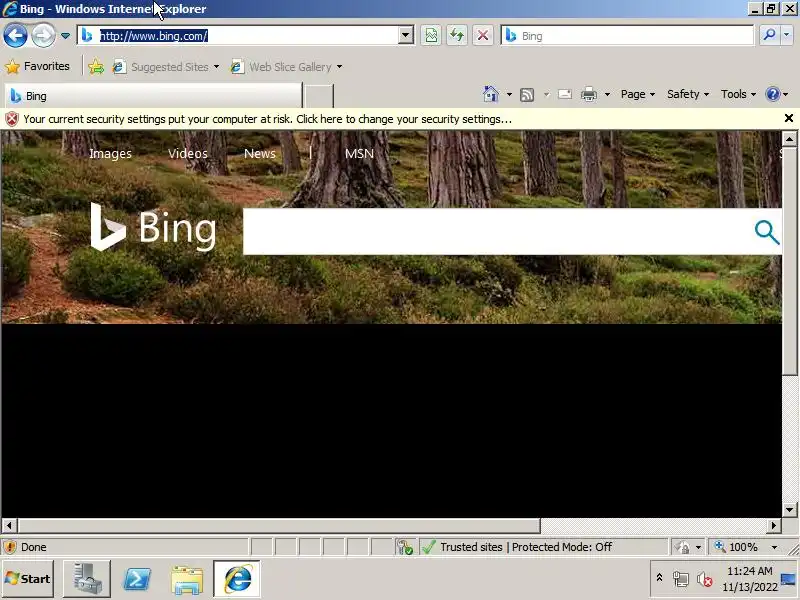800x600 pixels.
Task: Open Bing Images link
Action: [110, 154]
